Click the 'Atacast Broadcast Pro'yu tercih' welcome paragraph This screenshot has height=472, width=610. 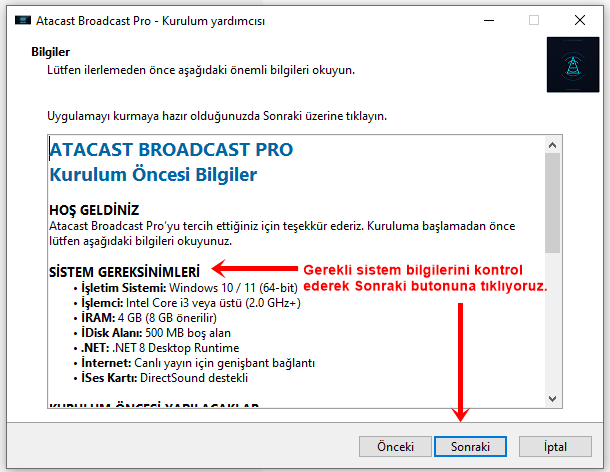tap(282, 233)
